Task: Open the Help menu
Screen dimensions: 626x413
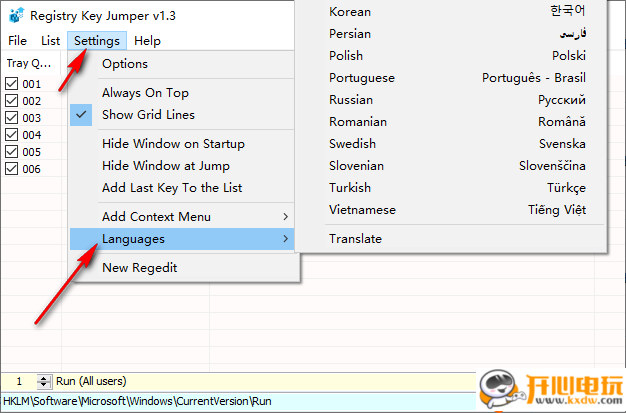Action: (147, 41)
